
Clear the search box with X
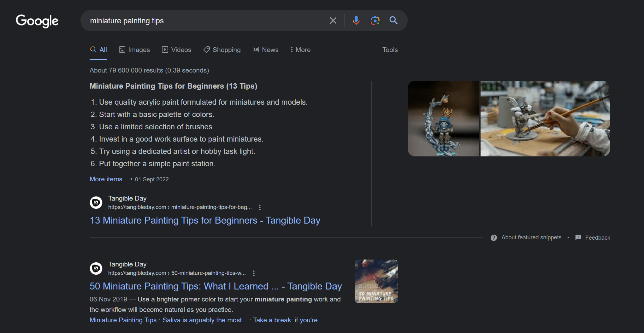pyautogui.click(x=333, y=21)
